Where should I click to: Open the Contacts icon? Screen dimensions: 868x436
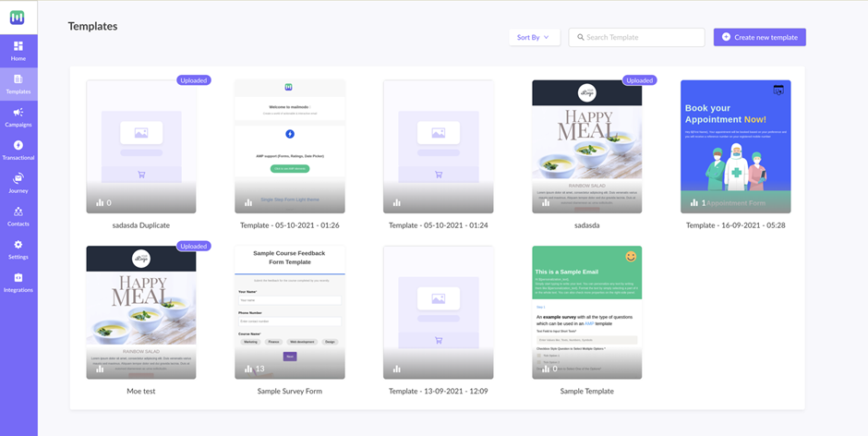18,212
